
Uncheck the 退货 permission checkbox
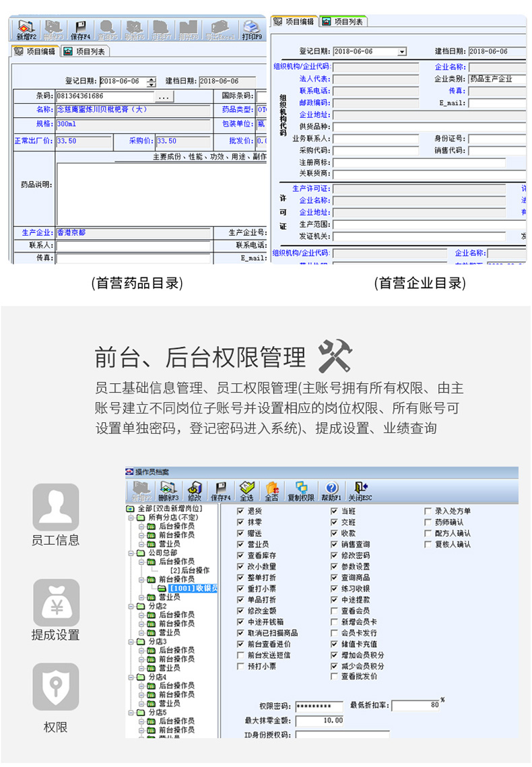tap(240, 511)
